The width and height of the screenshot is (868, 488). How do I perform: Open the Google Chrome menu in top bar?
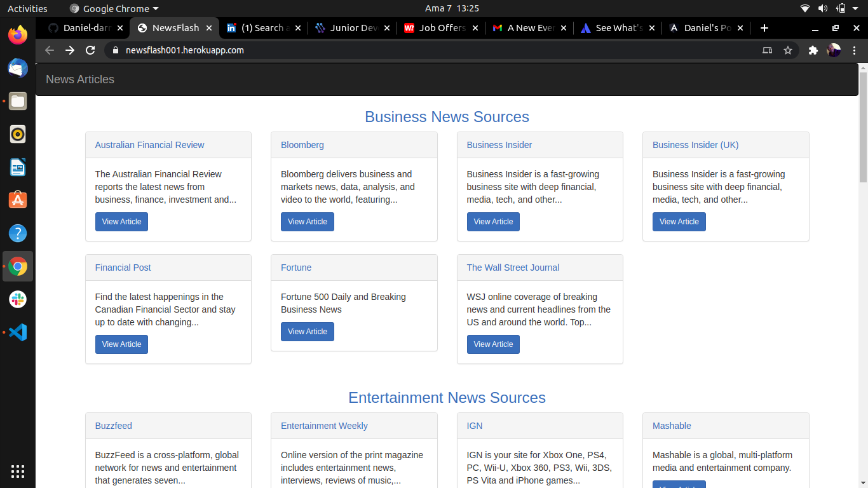click(x=113, y=8)
